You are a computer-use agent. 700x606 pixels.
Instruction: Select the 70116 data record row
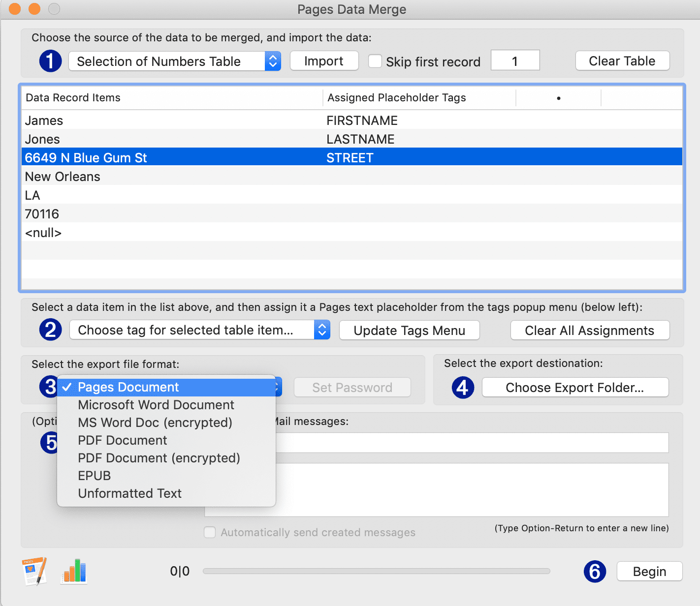tap(352, 214)
